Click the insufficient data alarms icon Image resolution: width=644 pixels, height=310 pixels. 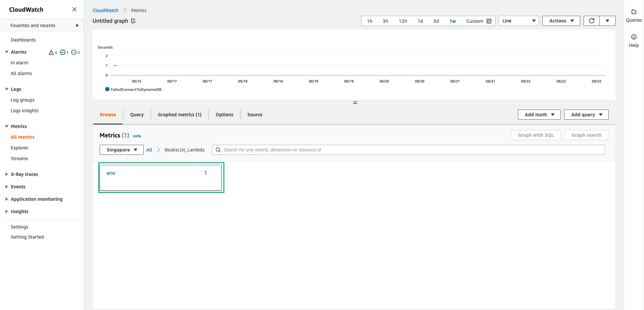pyautogui.click(x=74, y=52)
